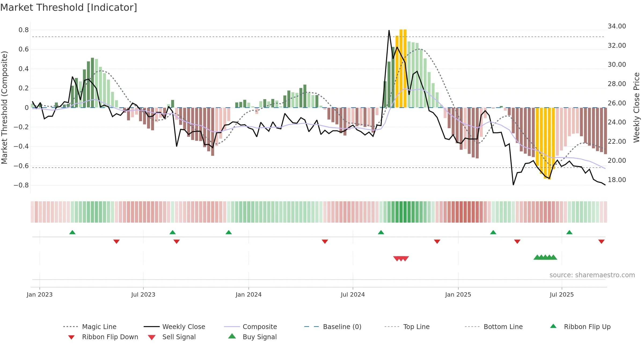Click the Jul 2025 axis label
Viewport: 644px width, 362px height.
point(562,294)
